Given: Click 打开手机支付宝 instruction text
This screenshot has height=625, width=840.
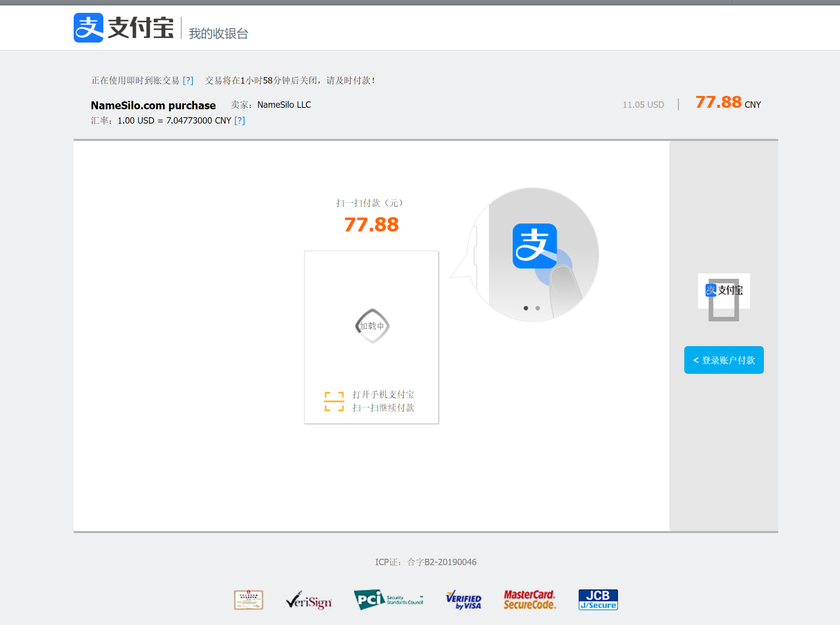Looking at the screenshot, I should tap(383, 395).
